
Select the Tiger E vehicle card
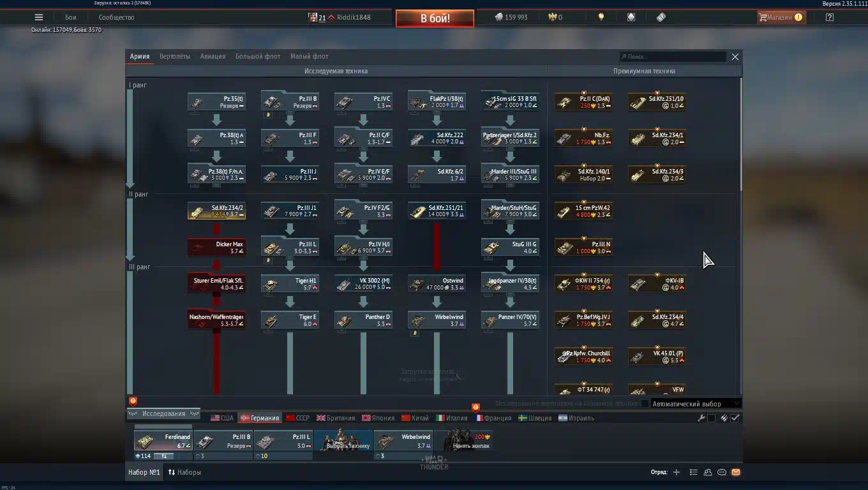(290, 320)
